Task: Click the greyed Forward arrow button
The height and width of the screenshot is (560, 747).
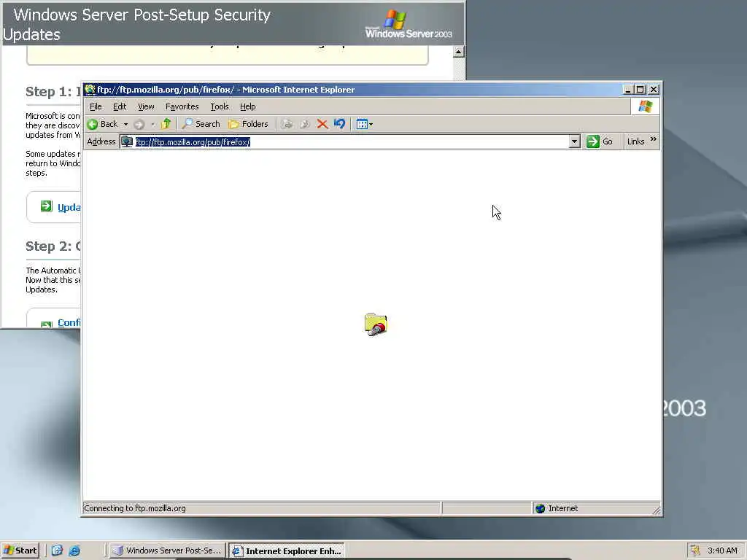Action: [x=139, y=124]
